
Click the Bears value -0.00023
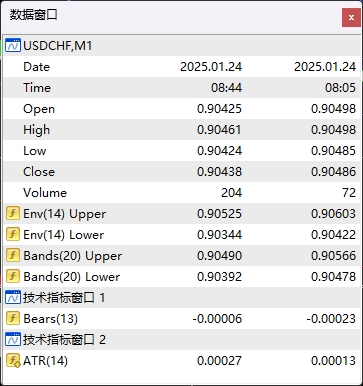coord(331,319)
